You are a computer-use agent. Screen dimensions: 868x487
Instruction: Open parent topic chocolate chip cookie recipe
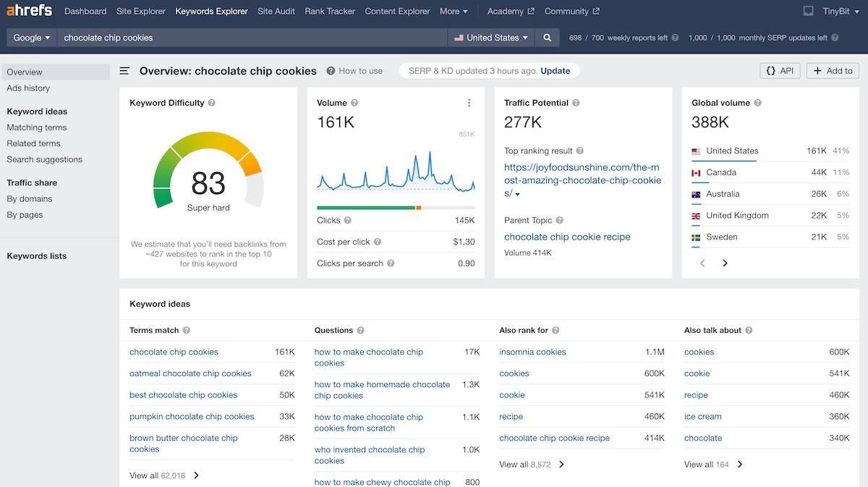coord(567,237)
